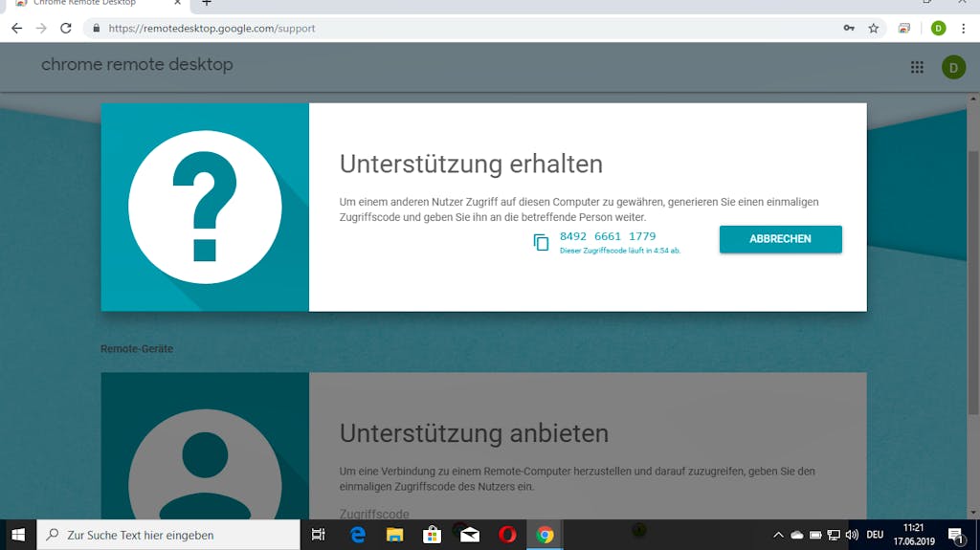Open Chrome's three-dot menu

pyautogui.click(x=963, y=28)
